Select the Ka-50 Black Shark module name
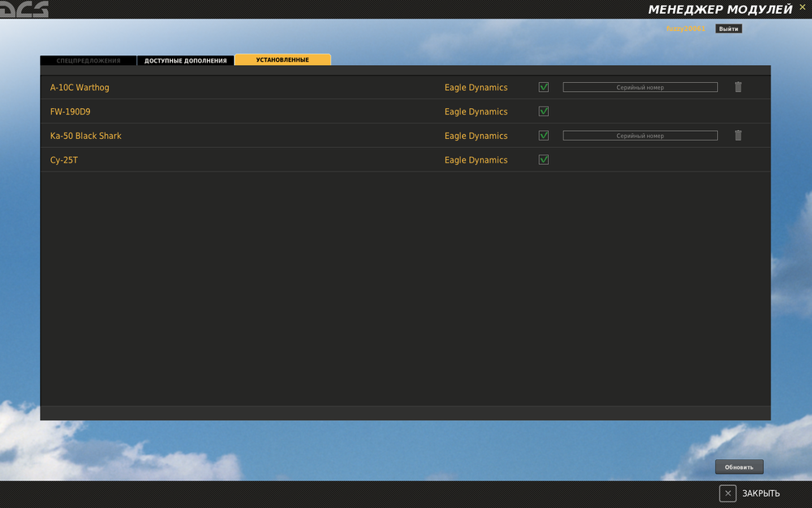 click(x=85, y=136)
